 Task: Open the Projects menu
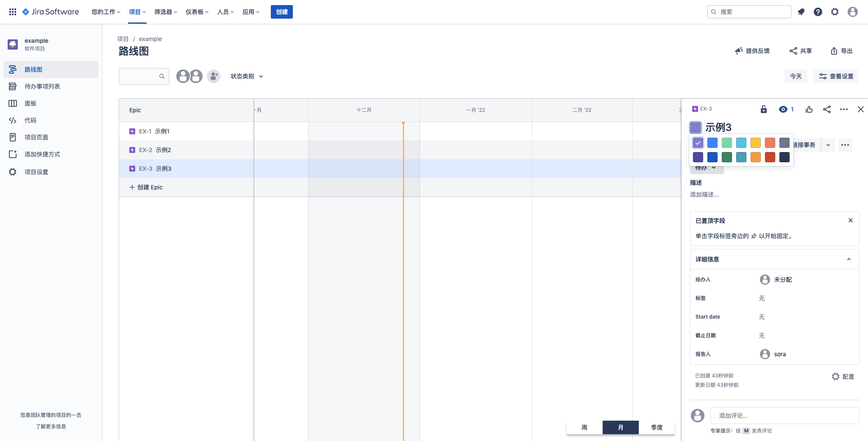tap(137, 12)
